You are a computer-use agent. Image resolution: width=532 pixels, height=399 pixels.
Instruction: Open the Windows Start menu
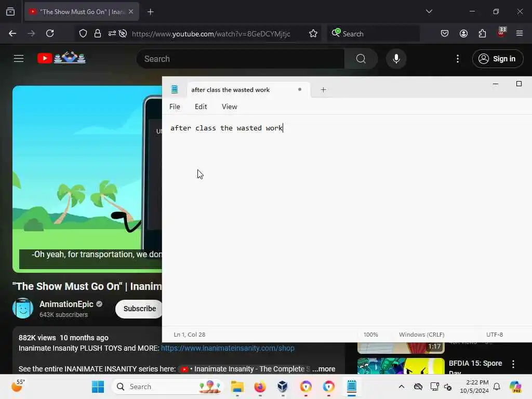[98, 387]
